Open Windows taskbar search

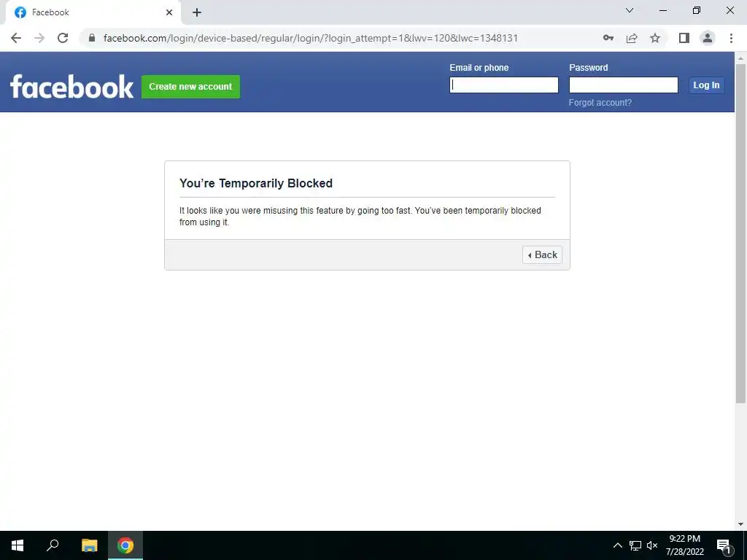[53, 545]
